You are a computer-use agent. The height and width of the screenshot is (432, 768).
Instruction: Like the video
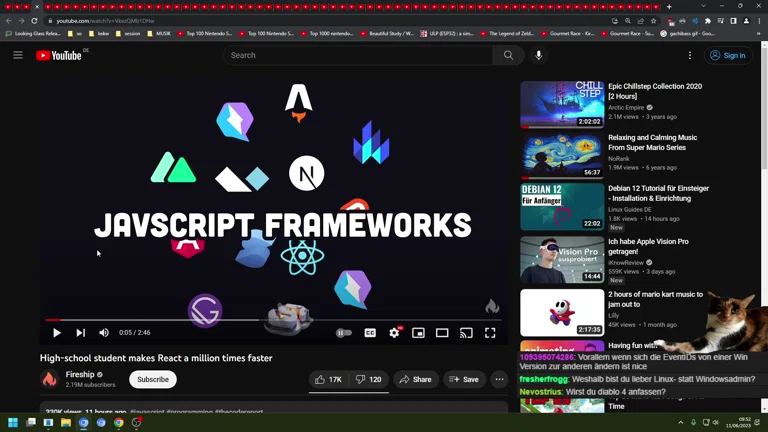click(x=328, y=379)
